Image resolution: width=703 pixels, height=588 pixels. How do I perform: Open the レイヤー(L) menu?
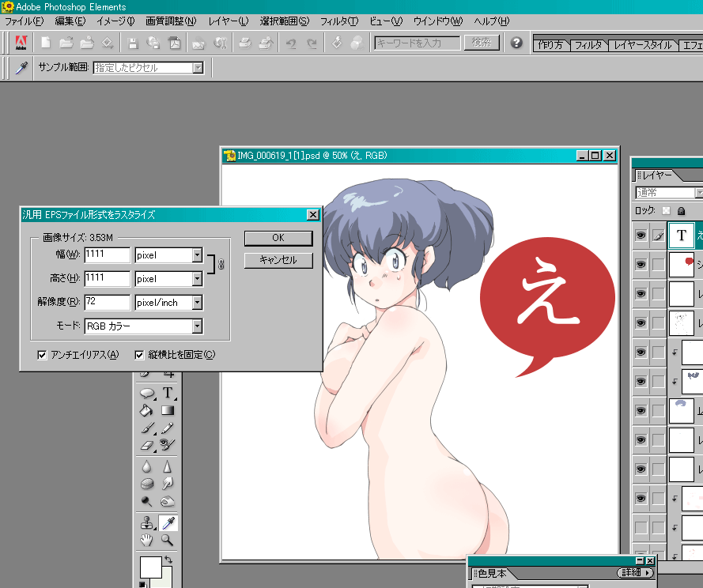pos(229,21)
